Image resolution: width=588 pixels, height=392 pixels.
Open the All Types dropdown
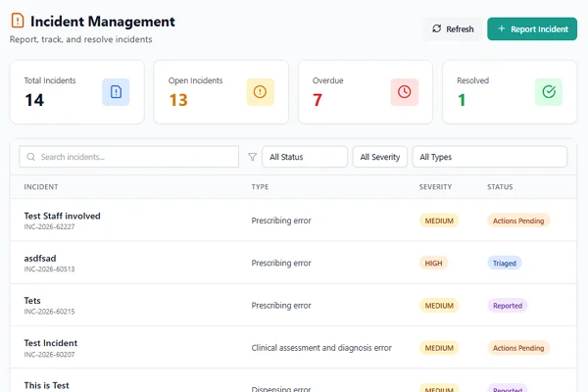490,157
